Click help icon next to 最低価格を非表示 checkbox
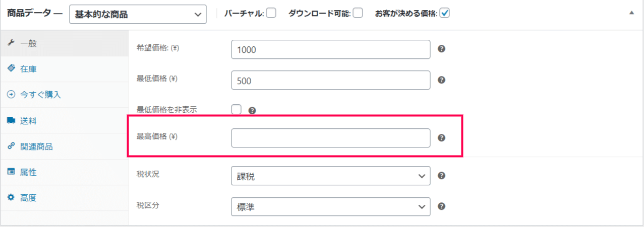Viewport: 644px width, 227px height. (252, 110)
